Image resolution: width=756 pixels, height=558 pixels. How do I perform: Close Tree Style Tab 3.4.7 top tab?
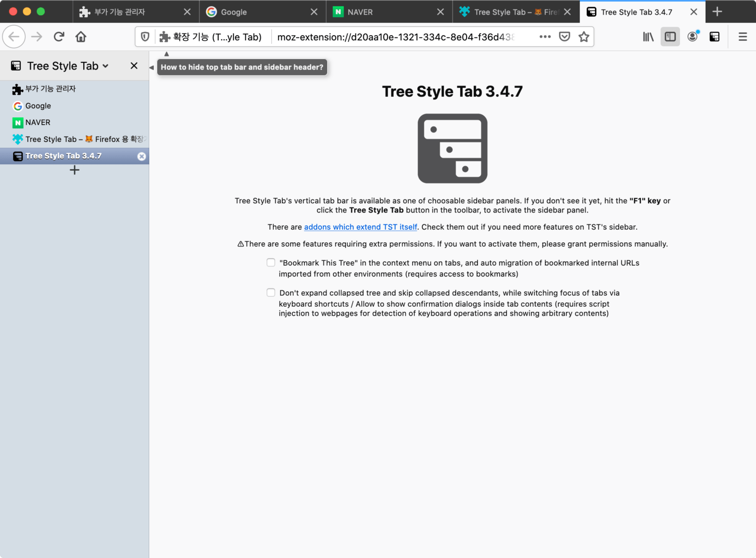[x=694, y=12]
